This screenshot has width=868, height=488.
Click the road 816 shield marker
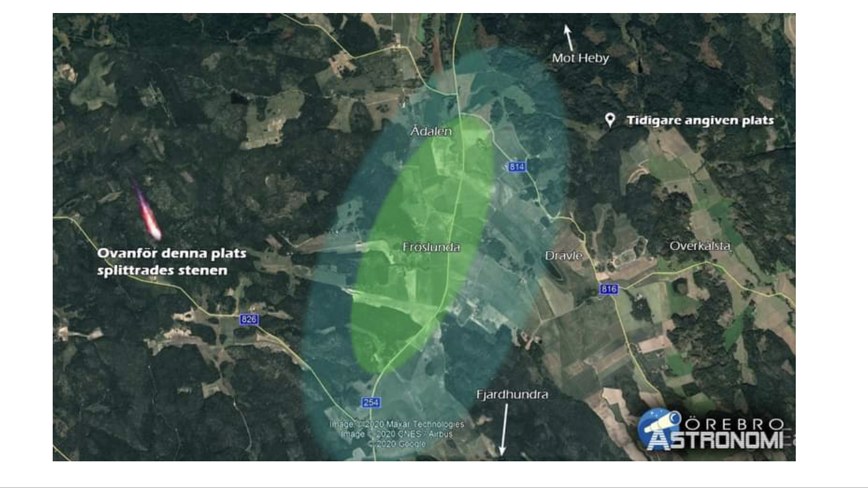(608, 289)
